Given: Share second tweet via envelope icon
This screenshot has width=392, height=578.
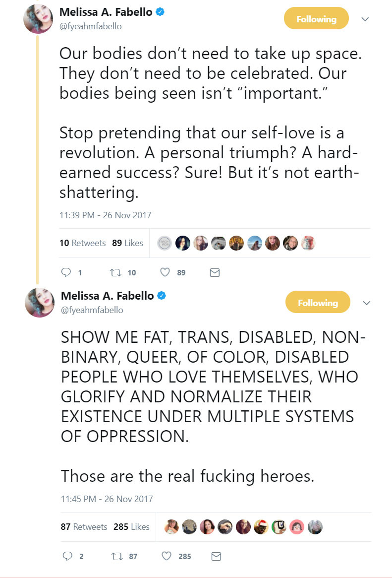Looking at the screenshot, I should click(216, 556).
